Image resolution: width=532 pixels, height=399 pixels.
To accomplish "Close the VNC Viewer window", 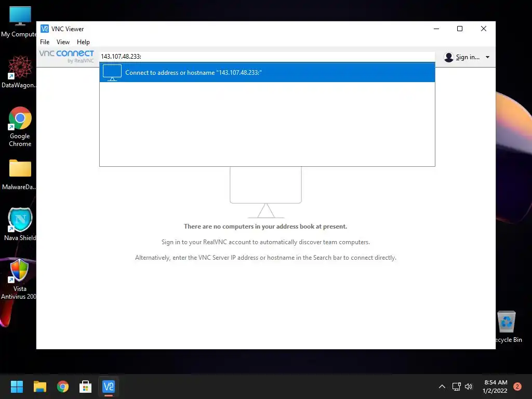I will [484, 29].
